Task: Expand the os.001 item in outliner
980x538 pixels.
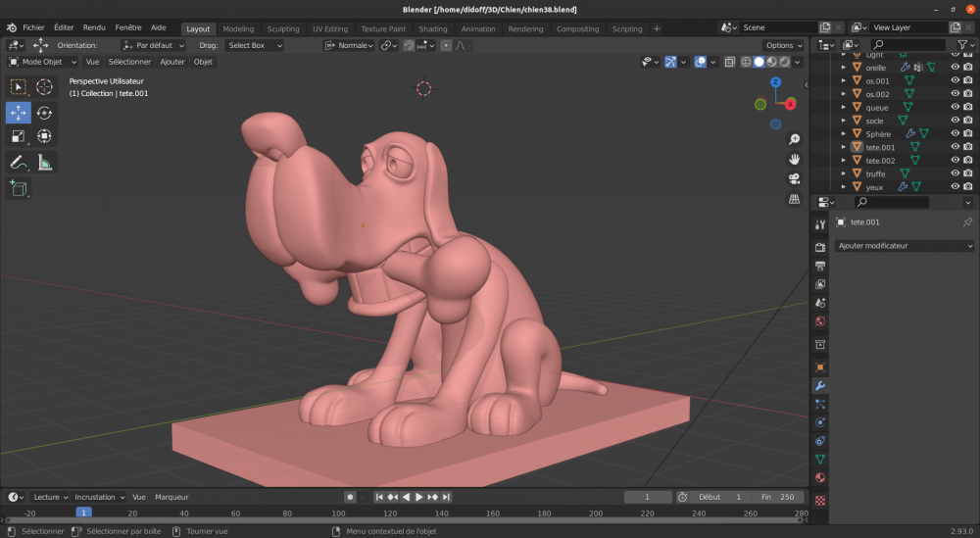Action: [x=843, y=80]
